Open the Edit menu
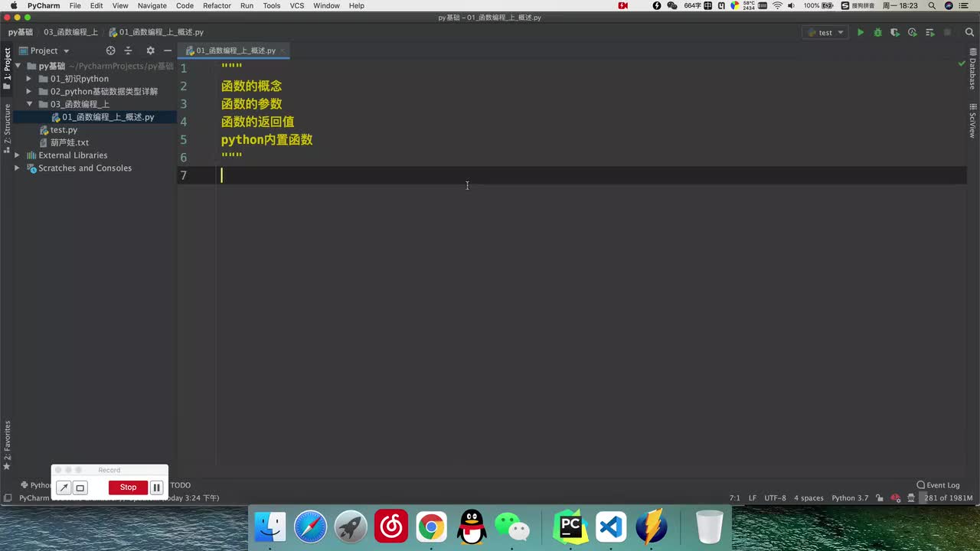 click(96, 5)
